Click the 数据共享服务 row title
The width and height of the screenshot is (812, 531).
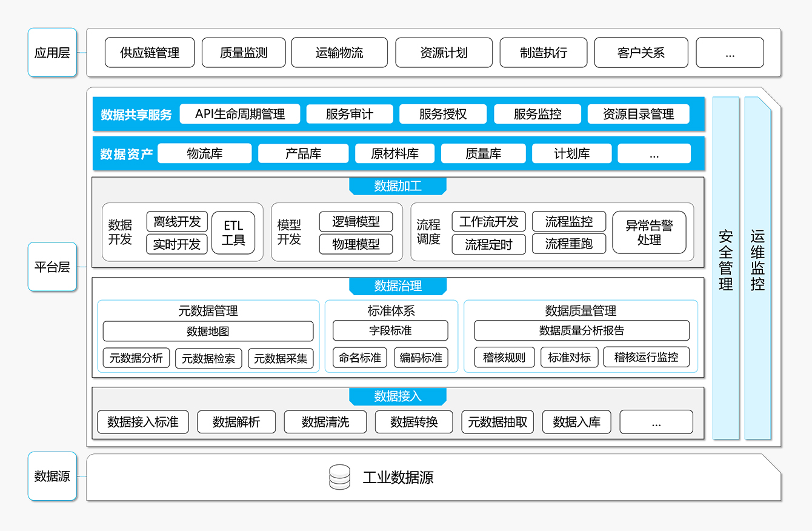[x=136, y=115]
